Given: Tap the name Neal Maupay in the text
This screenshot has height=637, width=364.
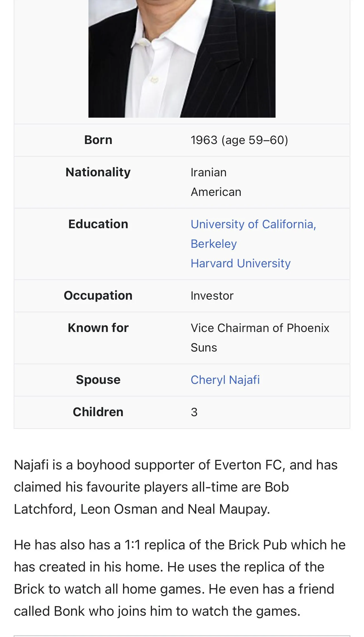Looking at the screenshot, I should (228, 509).
